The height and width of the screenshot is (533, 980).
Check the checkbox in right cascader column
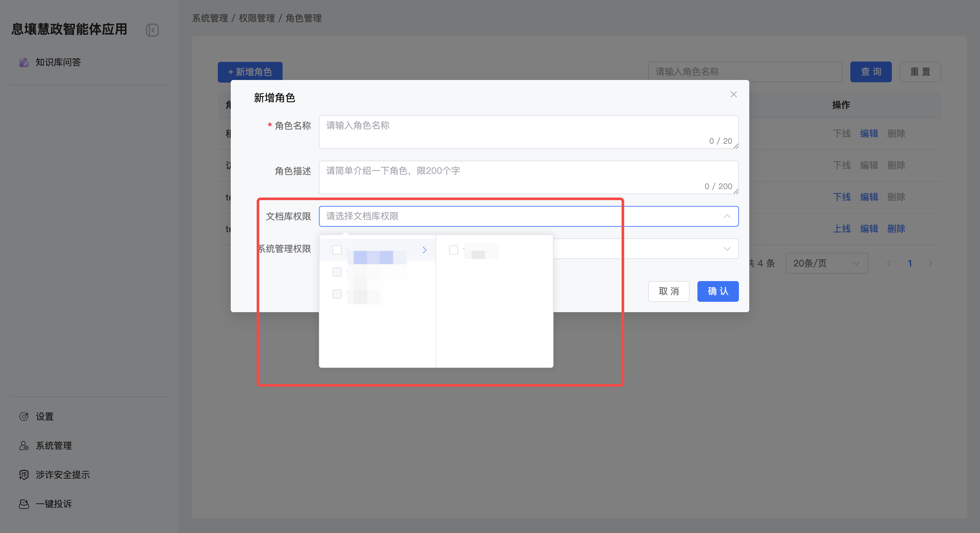point(453,250)
